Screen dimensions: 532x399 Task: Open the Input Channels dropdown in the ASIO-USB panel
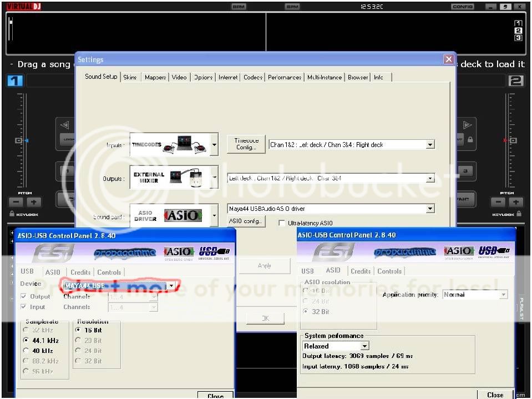coord(154,307)
